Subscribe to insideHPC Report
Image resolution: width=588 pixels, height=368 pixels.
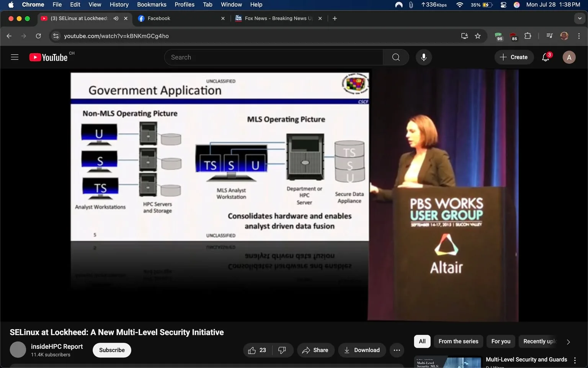(111, 350)
